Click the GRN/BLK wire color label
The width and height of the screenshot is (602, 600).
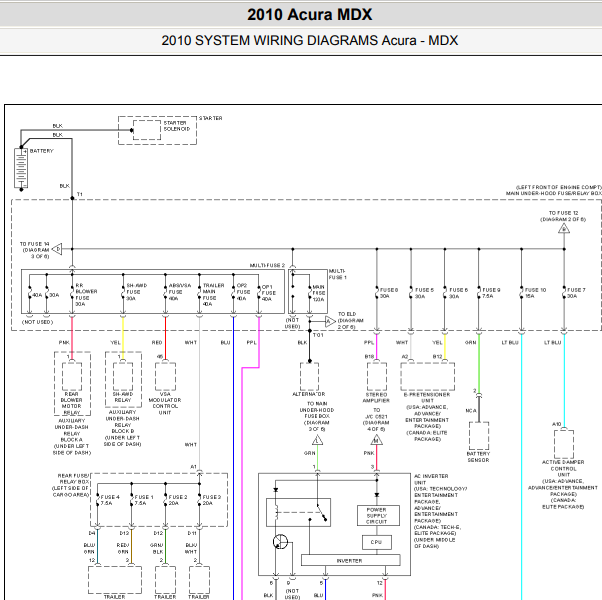(157, 549)
